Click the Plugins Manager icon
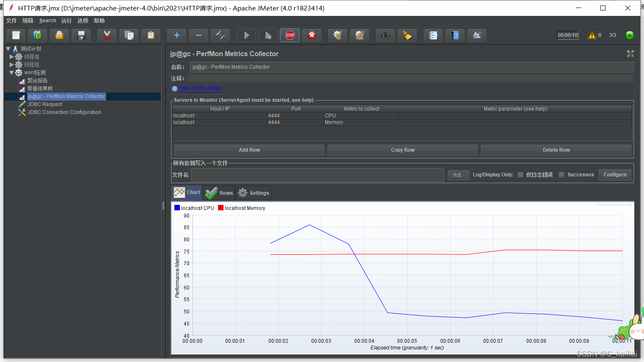The width and height of the screenshot is (644, 362). click(x=477, y=35)
